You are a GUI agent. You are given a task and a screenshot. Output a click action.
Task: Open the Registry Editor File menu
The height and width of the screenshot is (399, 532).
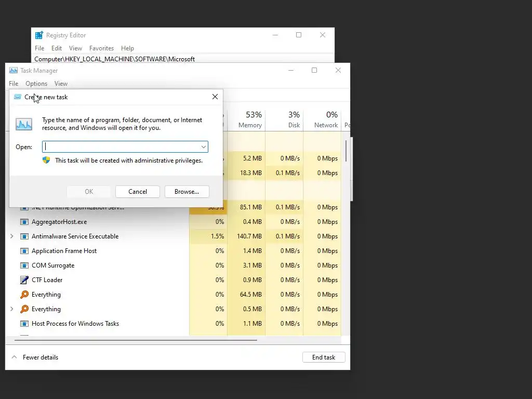[39, 48]
